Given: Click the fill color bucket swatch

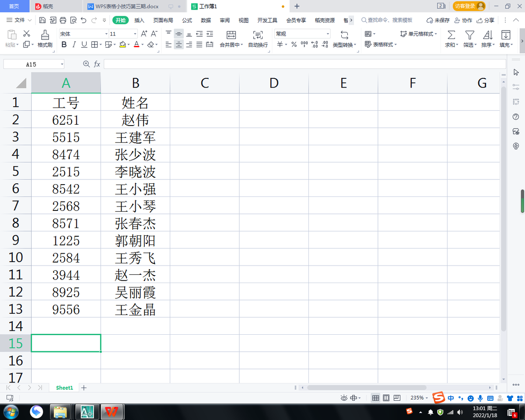Looking at the screenshot, I should [x=123, y=44].
